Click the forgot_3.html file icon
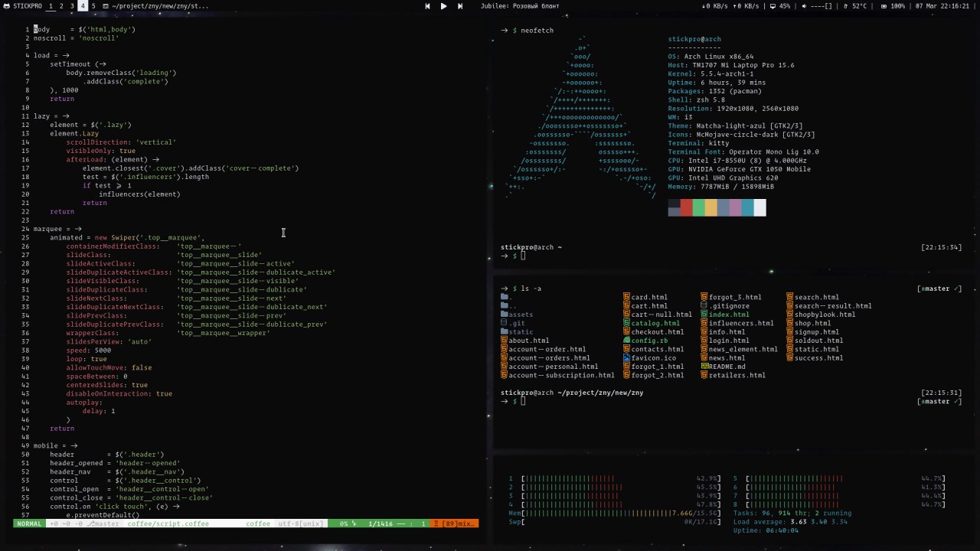Image resolution: width=980 pixels, height=551 pixels. click(704, 297)
